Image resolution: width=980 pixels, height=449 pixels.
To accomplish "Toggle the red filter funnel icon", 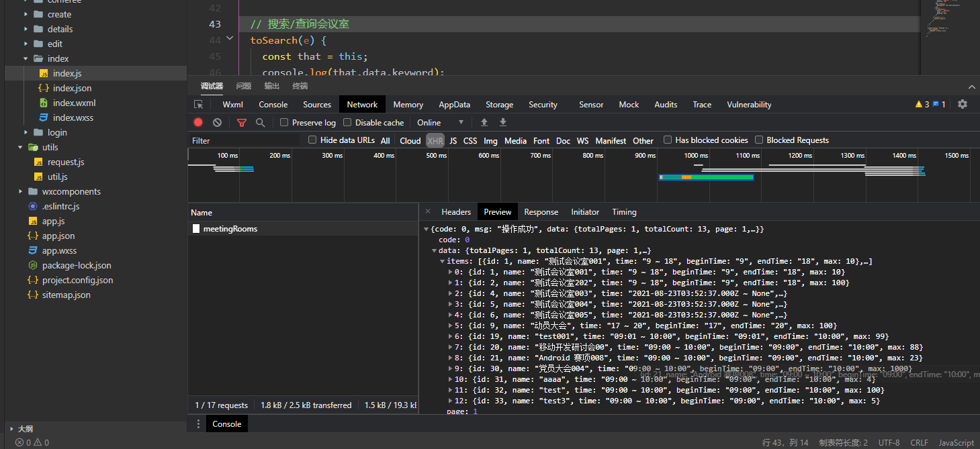I will tap(242, 123).
